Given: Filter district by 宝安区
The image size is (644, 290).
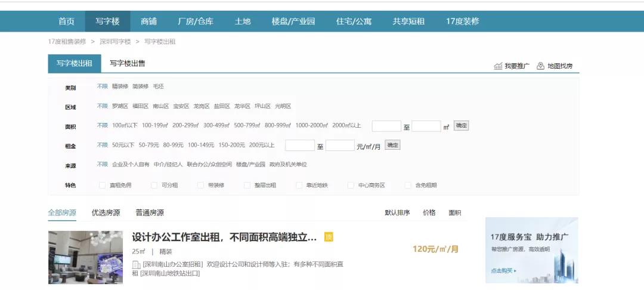Looking at the screenshot, I should 181,106.
